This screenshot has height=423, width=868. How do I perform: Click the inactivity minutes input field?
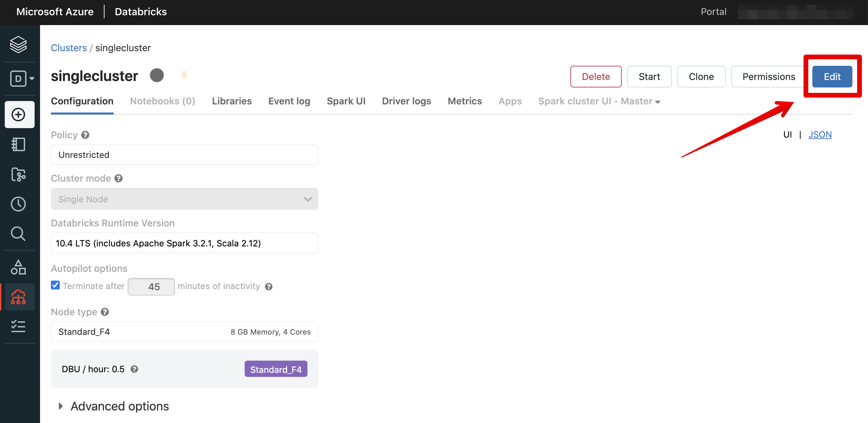point(151,287)
